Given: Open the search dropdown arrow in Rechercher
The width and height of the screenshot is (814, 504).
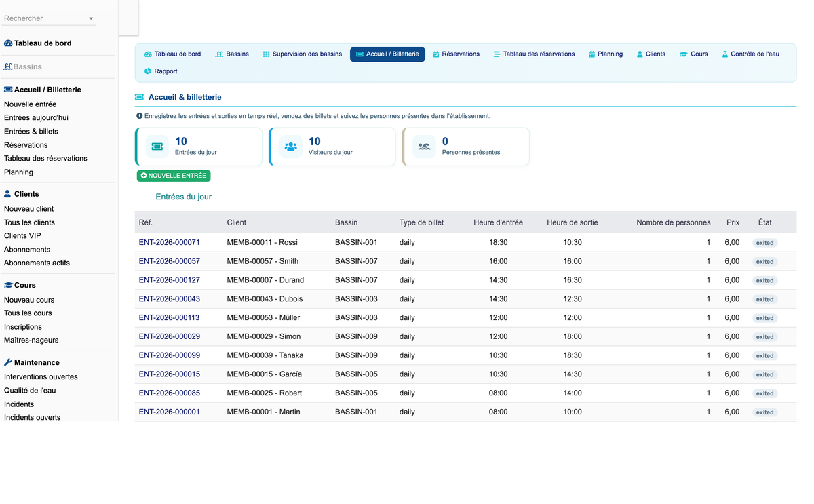Looking at the screenshot, I should [91, 19].
